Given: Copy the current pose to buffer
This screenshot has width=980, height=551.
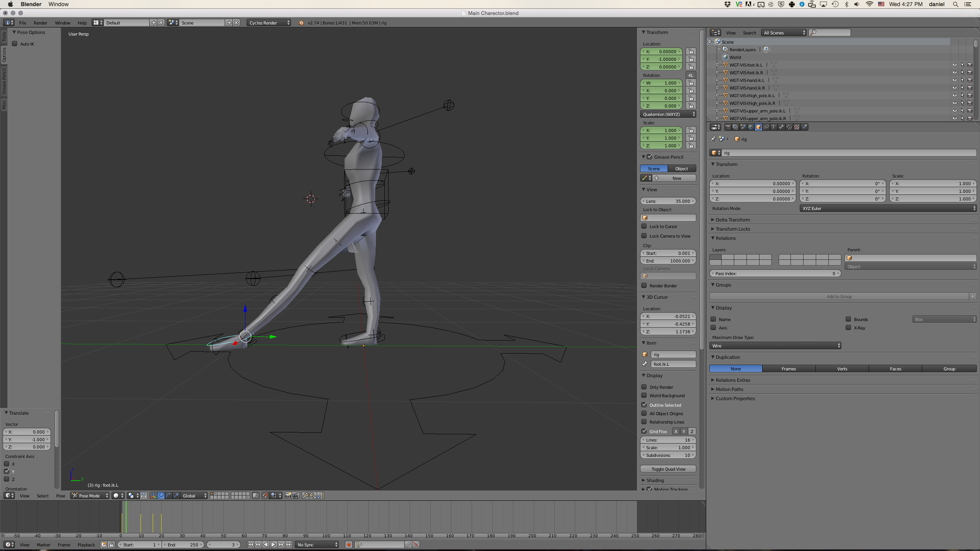Looking at the screenshot, I should click(305, 496).
